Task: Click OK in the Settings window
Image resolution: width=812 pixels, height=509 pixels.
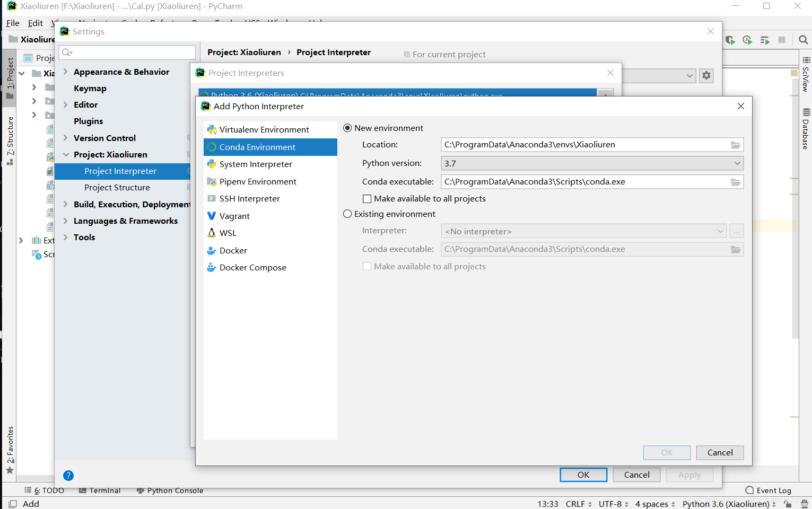Action: pyautogui.click(x=583, y=475)
